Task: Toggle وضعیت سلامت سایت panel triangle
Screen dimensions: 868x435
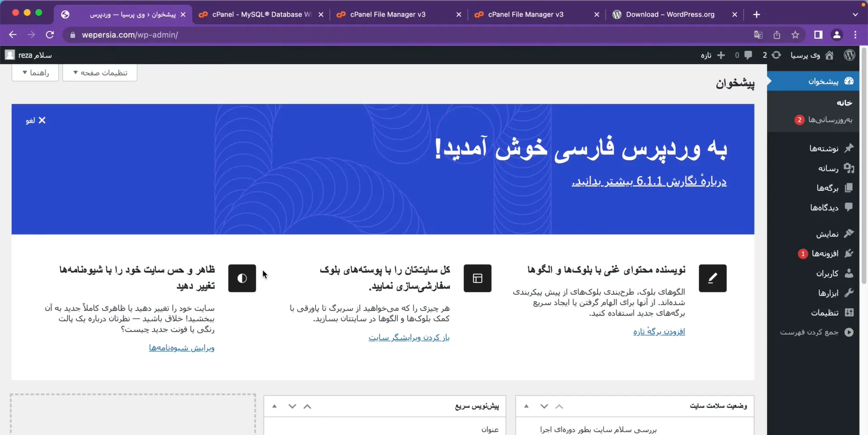Action: tap(526, 406)
